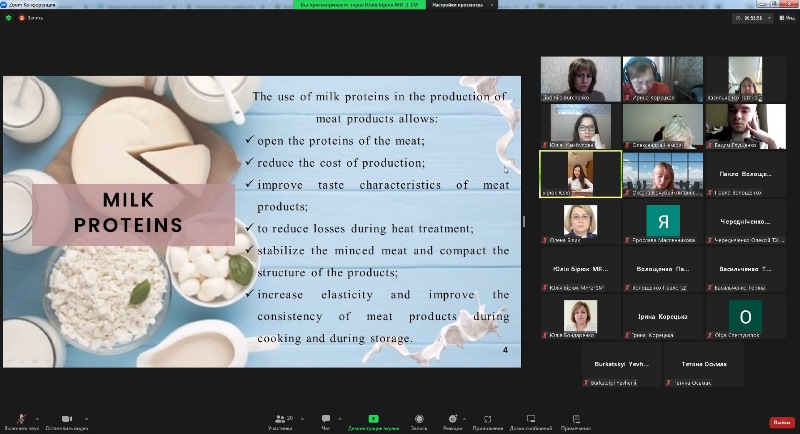Open audio options arrow beside microphone

click(x=37, y=419)
